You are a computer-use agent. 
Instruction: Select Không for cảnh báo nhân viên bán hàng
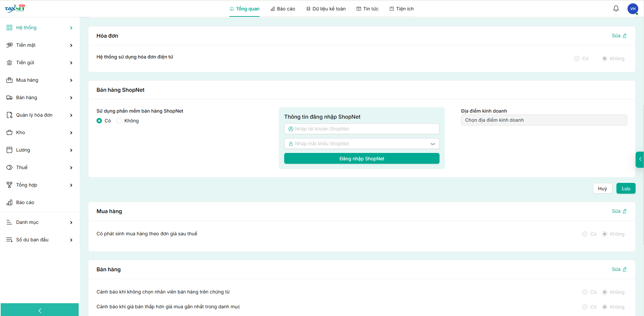605,292
